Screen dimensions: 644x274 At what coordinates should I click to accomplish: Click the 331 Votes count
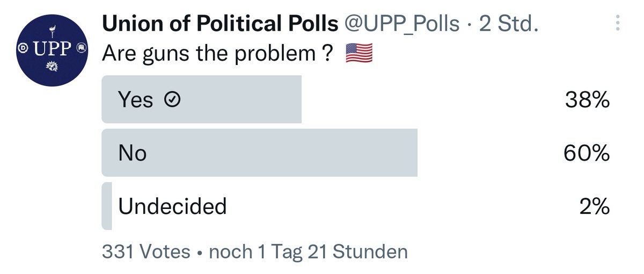(x=146, y=251)
